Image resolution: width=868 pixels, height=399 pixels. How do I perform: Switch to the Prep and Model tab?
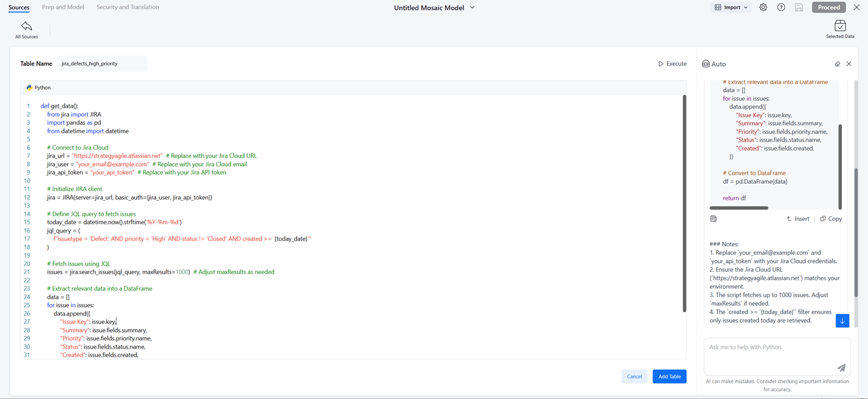tap(63, 8)
